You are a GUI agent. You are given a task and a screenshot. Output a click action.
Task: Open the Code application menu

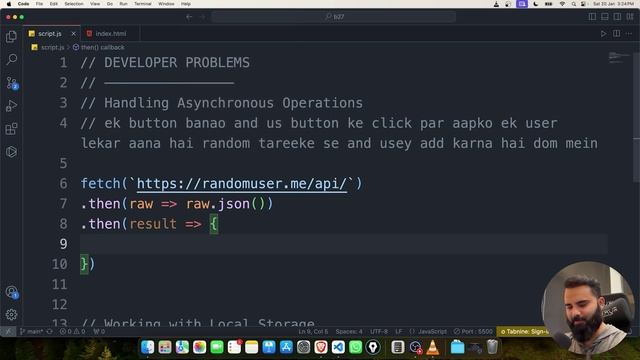23,4
